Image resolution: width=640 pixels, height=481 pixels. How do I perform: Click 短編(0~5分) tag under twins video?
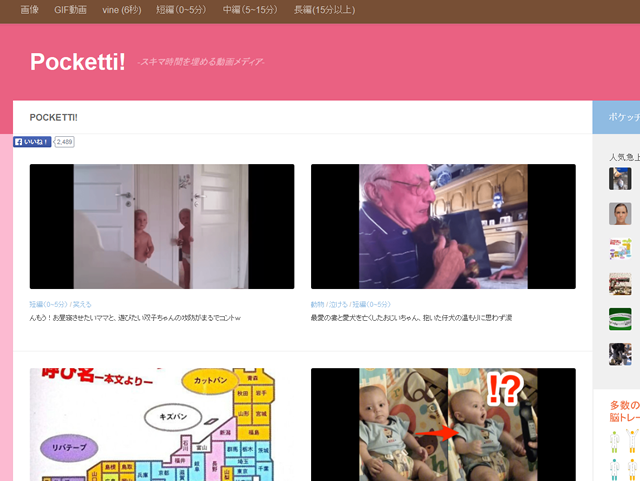pyautogui.click(x=48, y=305)
